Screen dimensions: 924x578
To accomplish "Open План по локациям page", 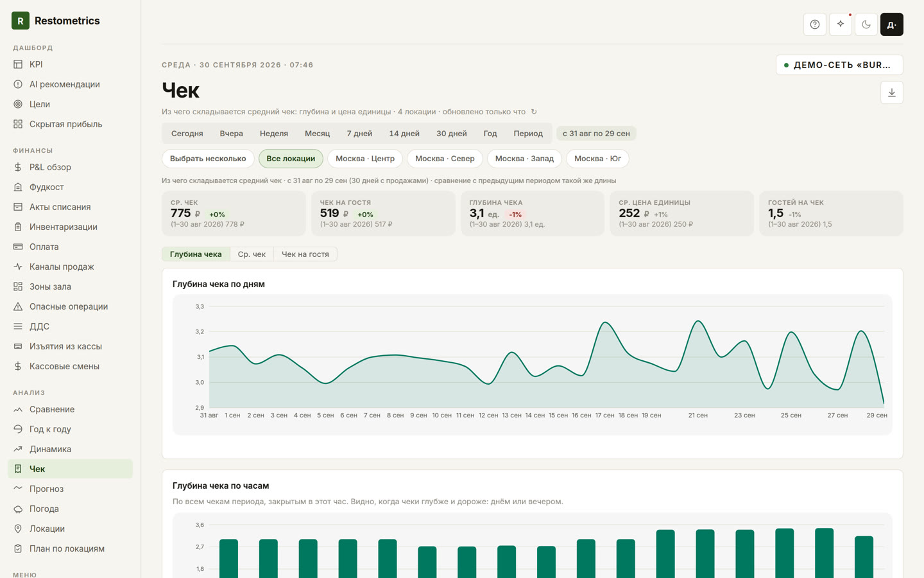I will coord(70,548).
